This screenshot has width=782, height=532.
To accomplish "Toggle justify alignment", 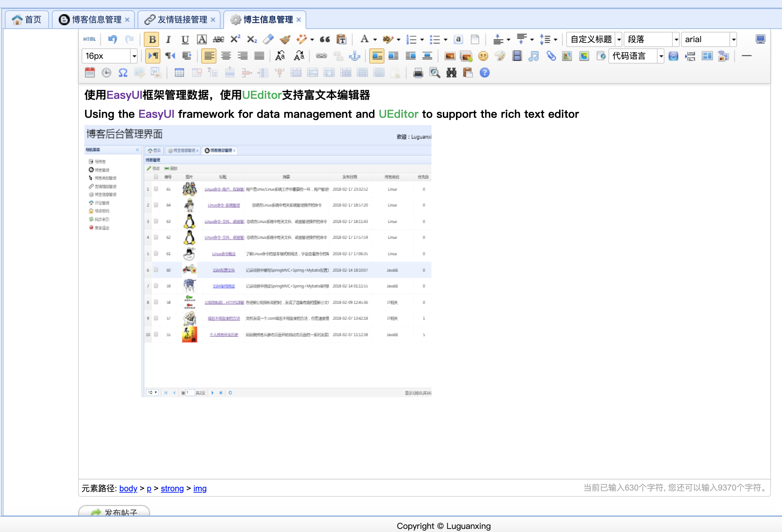I will point(259,56).
